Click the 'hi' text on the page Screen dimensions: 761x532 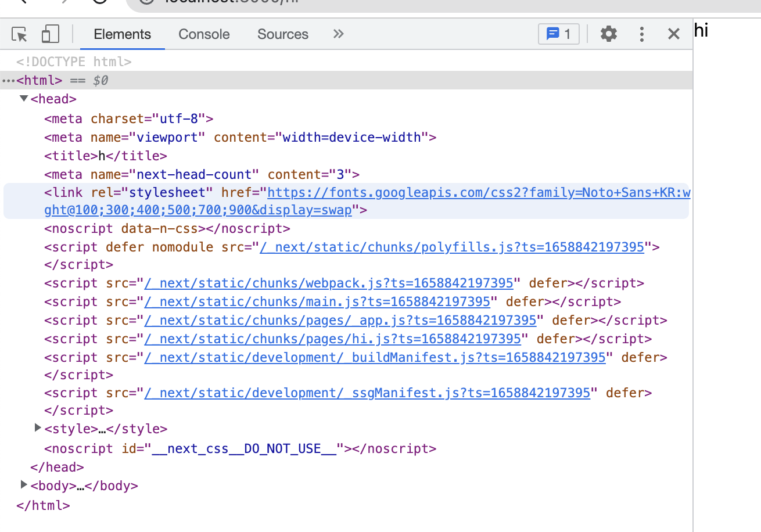(701, 30)
